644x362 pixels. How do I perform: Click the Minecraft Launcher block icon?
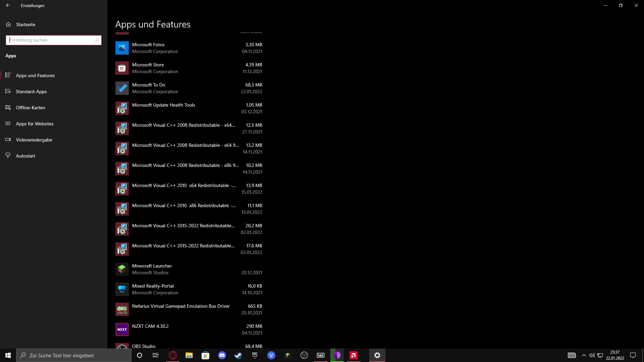(x=122, y=269)
